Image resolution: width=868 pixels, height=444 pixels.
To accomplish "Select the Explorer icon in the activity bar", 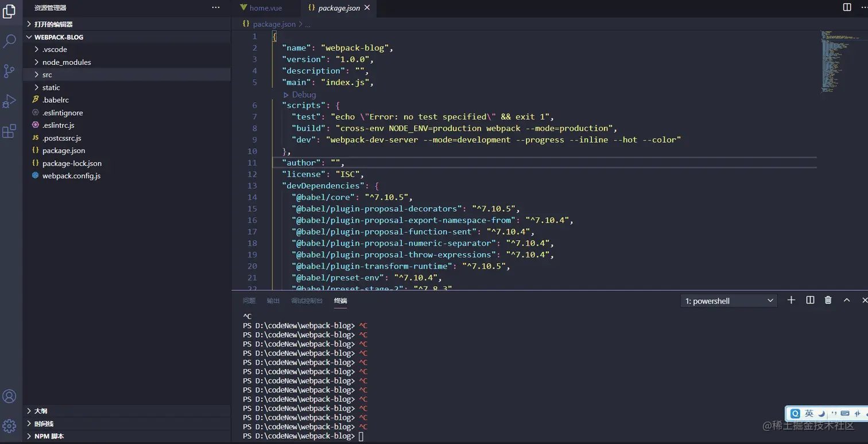I will click(x=9, y=11).
